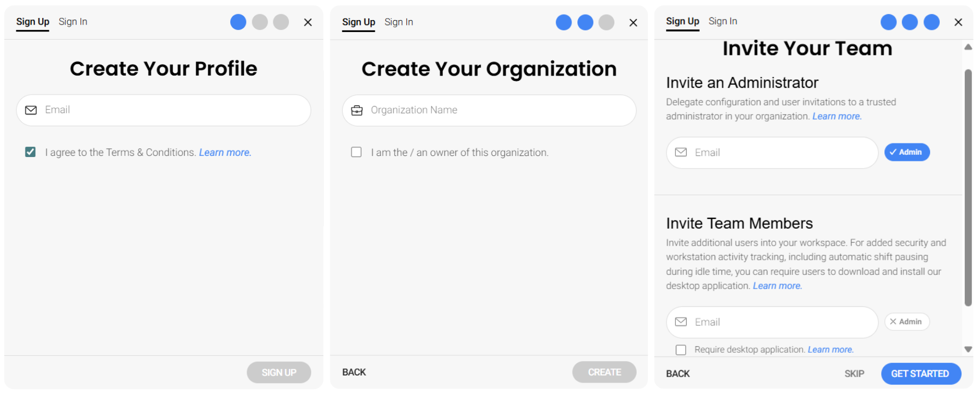The width and height of the screenshot is (980, 395).
Task: Toggle off the blue Admin chip for administrator
Action: click(907, 152)
